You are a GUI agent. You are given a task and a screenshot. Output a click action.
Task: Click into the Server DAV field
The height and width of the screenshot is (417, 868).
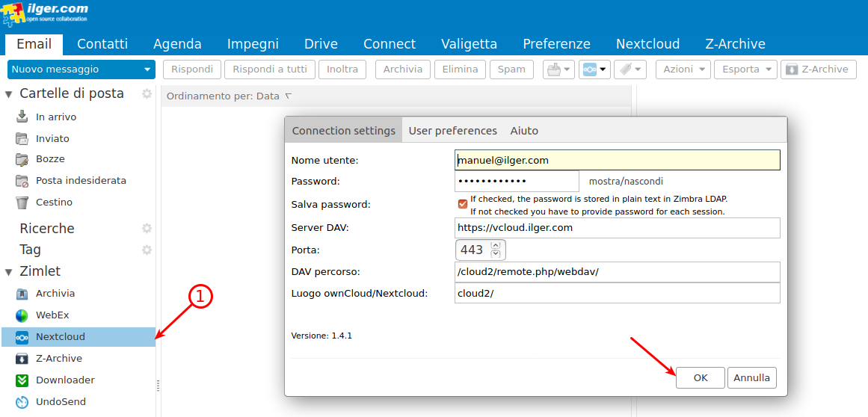[618, 227]
